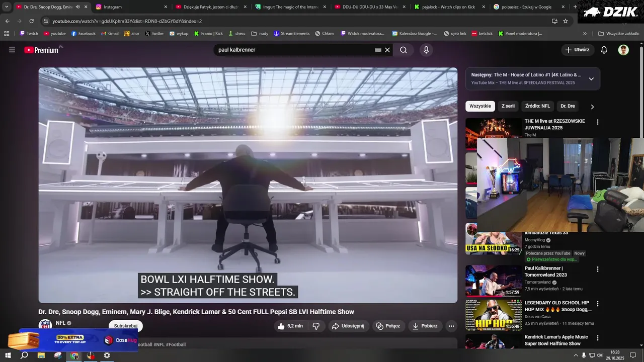Share the video via Udostępnij
The width and height of the screenshot is (644, 362).
348,326
